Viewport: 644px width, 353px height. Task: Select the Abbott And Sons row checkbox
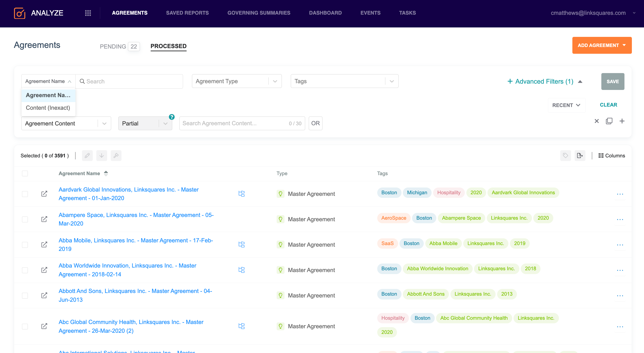point(25,295)
